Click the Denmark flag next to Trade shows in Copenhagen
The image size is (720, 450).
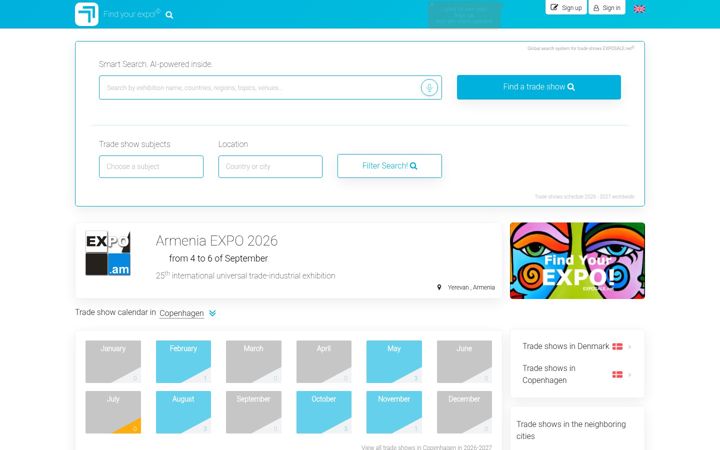pyautogui.click(x=617, y=375)
